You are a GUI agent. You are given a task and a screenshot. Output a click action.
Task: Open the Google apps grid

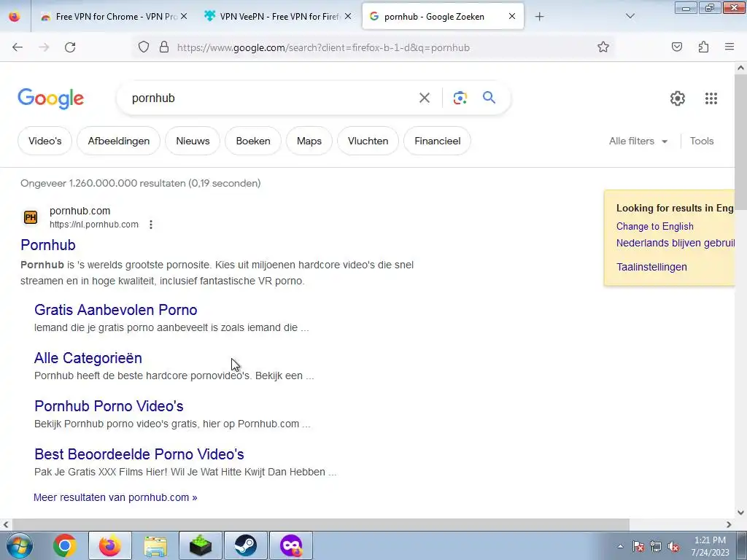[711, 98]
